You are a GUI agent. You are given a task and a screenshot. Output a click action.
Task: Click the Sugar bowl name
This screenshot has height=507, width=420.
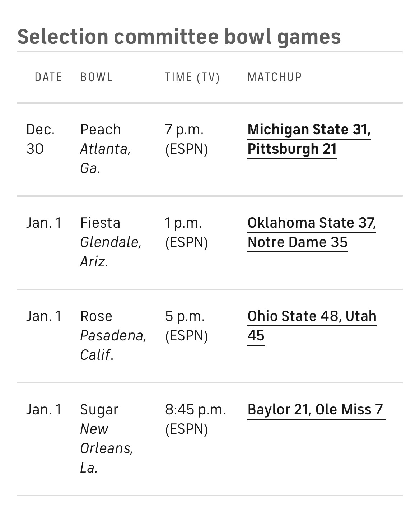click(x=99, y=410)
